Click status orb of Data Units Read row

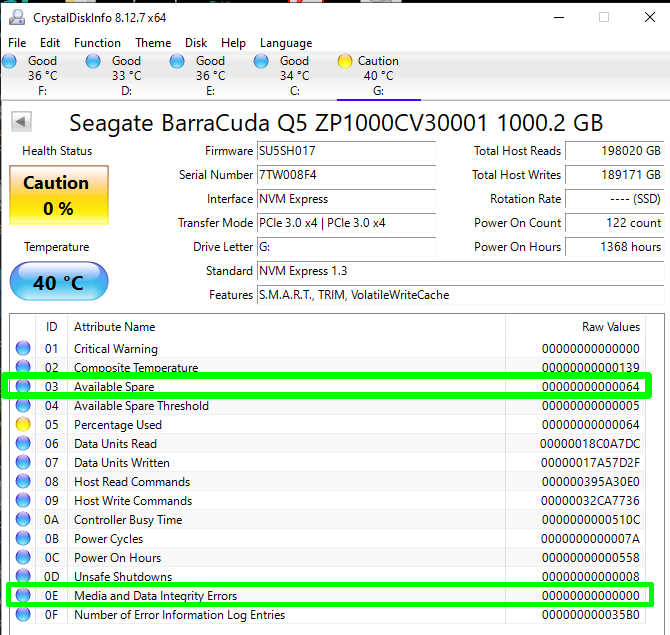pyautogui.click(x=23, y=444)
